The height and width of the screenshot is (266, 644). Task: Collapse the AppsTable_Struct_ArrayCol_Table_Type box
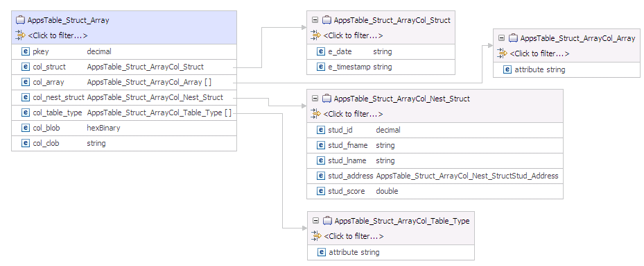315,221
